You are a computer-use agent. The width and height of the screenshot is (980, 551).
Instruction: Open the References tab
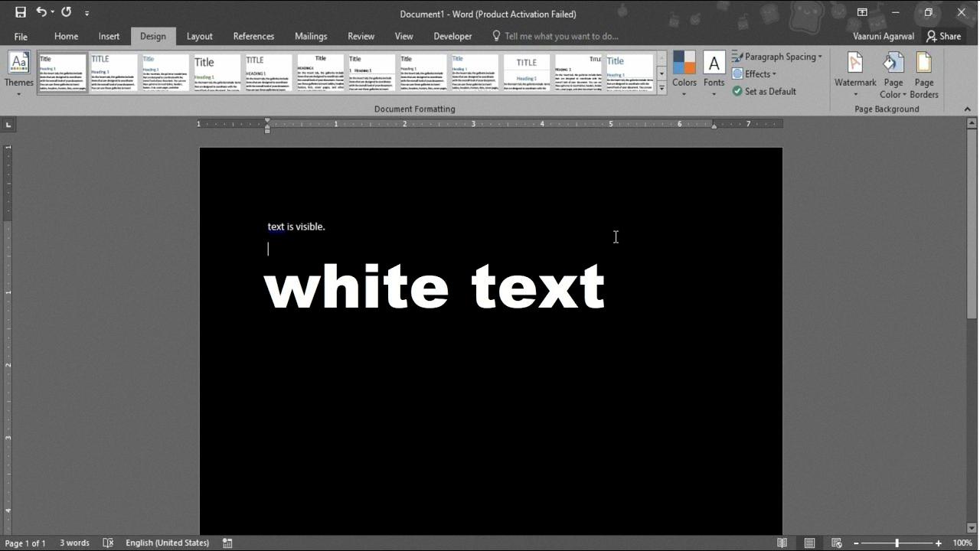pyautogui.click(x=253, y=36)
